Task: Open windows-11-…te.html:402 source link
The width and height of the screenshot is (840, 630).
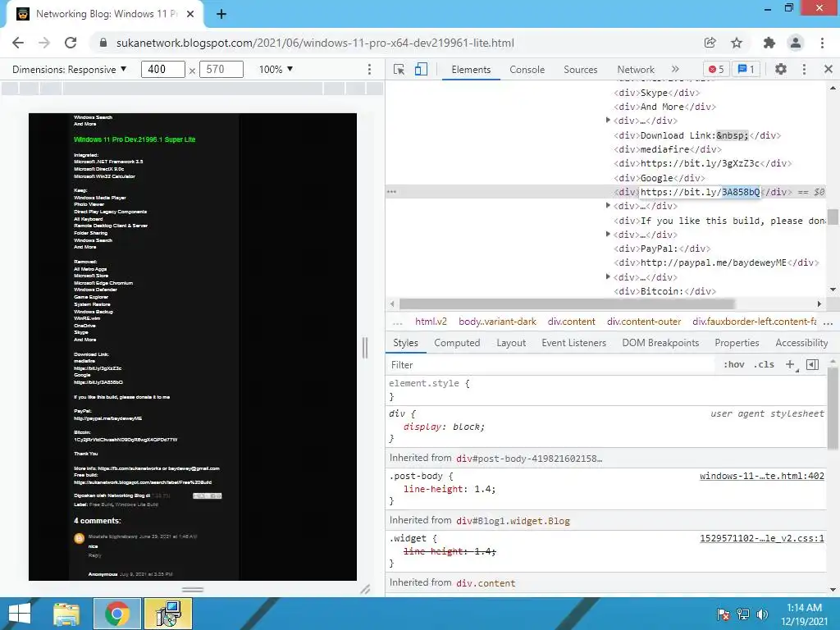Action: (x=762, y=476)
